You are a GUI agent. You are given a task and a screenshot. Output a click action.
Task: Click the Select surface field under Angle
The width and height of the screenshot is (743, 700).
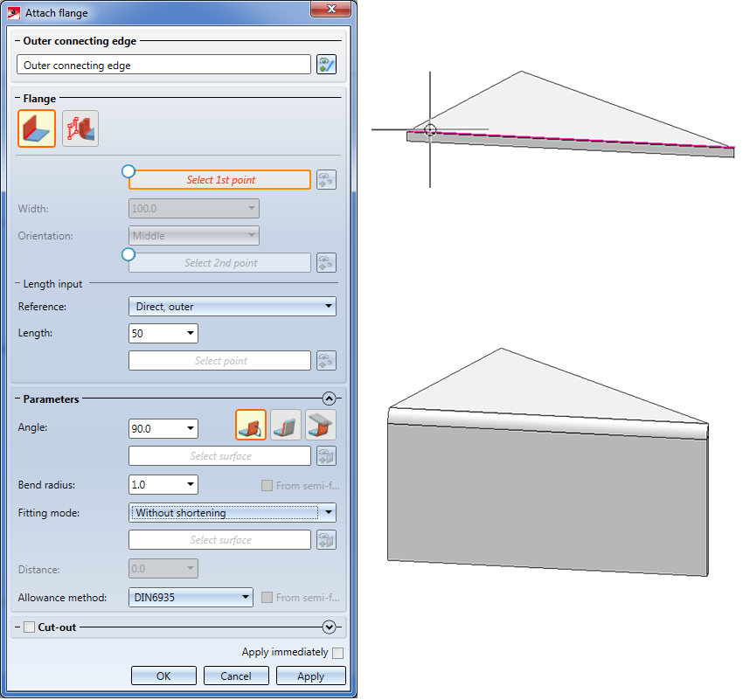pyautogui.click(x=220, y=456)
